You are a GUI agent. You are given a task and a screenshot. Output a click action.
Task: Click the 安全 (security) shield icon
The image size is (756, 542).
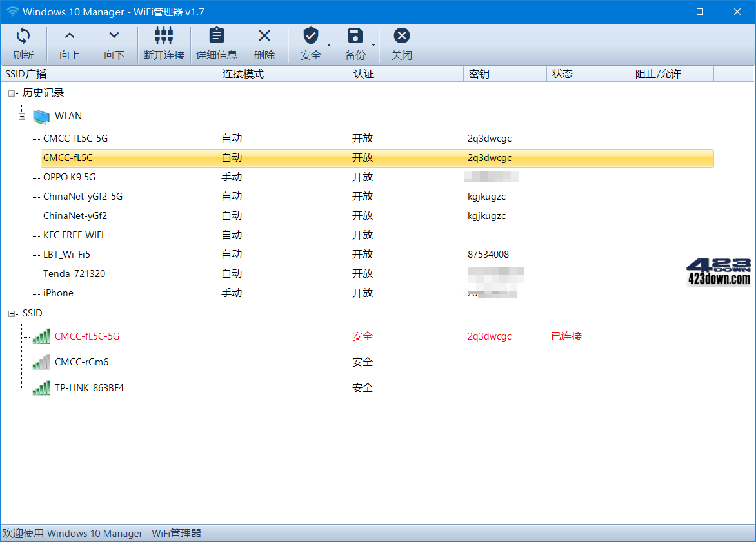point(311,36)
